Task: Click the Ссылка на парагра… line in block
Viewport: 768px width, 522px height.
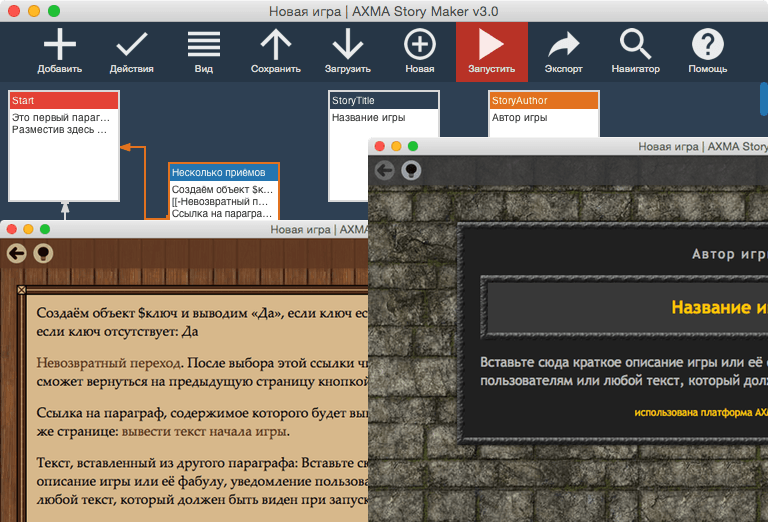Action: click(x=221, y=214)
